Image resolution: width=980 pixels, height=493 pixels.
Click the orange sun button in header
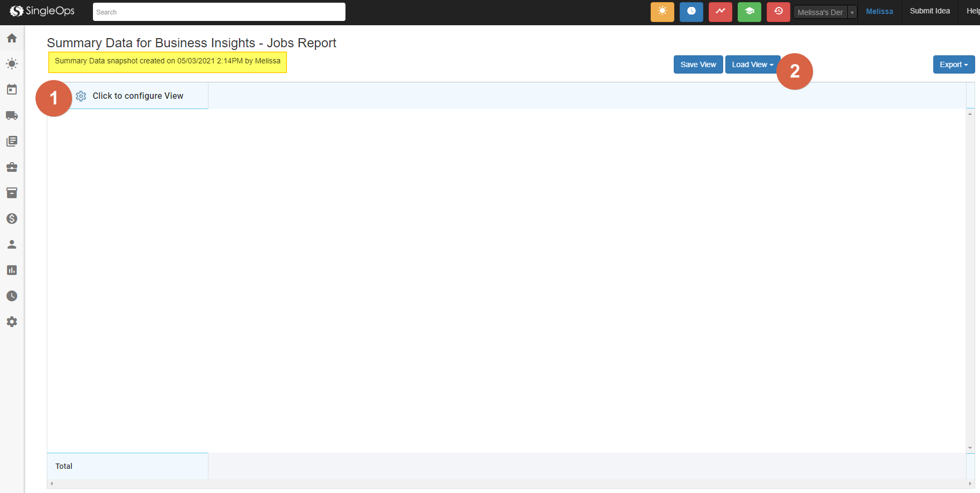pyautogui.click(x=662, y=12)
